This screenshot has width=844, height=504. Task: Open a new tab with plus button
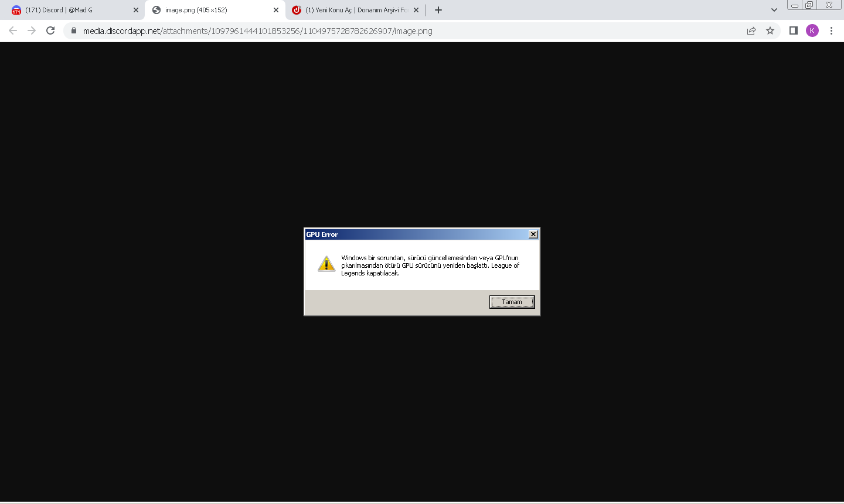coord(438,10)
